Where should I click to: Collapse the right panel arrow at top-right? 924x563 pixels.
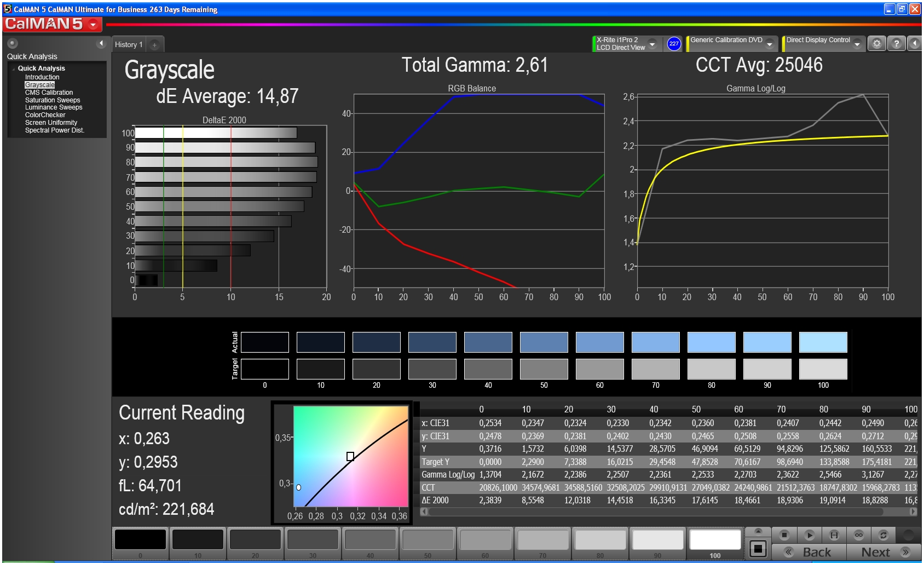[915, 44]
